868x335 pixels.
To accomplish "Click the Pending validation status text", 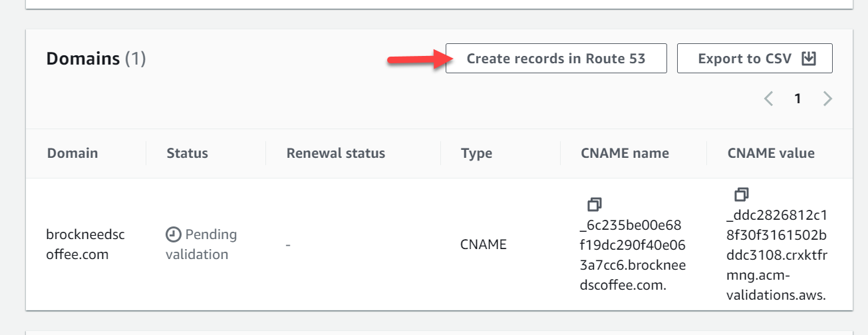I will tap(201, 244).
